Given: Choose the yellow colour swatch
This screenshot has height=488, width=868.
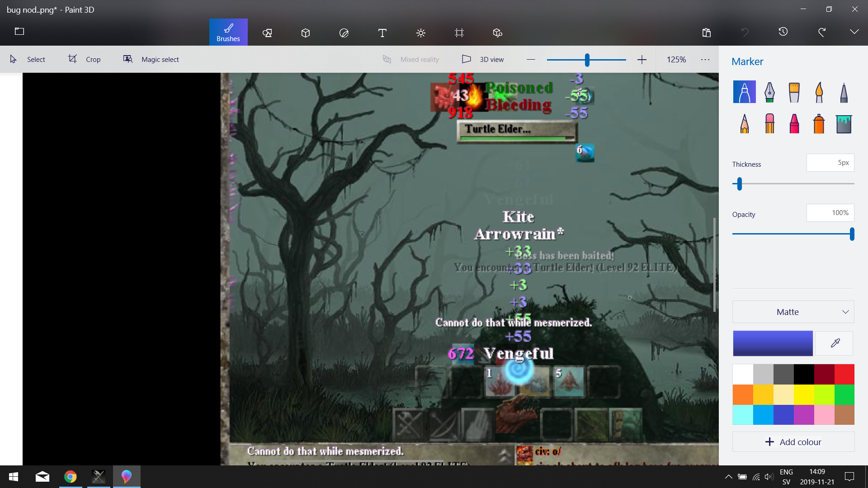Looking at the screenshot, I should [804, 394].
